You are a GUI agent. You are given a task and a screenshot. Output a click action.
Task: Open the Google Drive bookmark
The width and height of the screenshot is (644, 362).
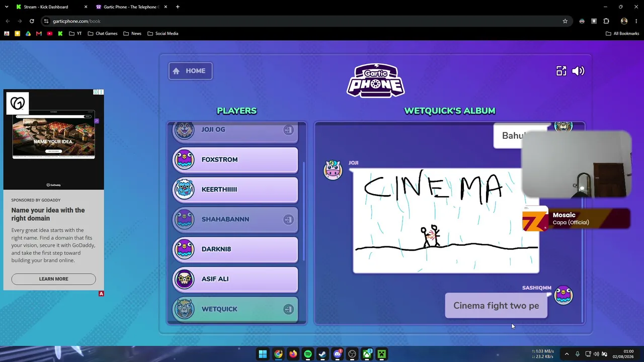click(x=28, y=34)
